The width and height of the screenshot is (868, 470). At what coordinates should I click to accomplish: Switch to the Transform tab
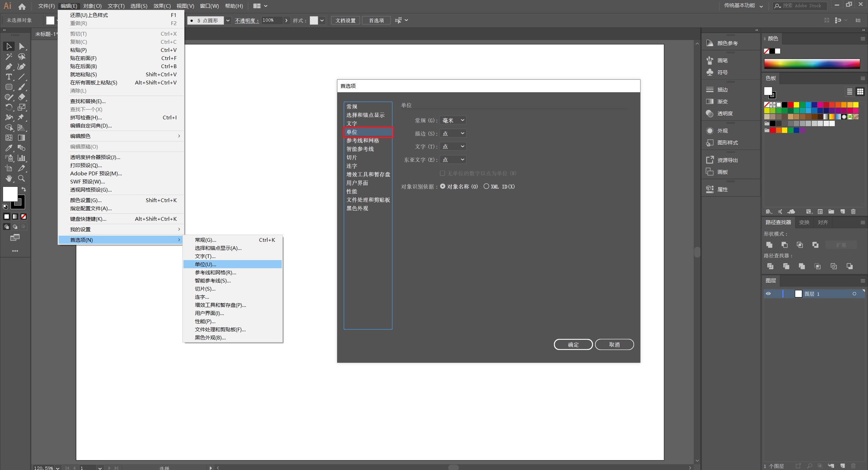pos(804,222)
